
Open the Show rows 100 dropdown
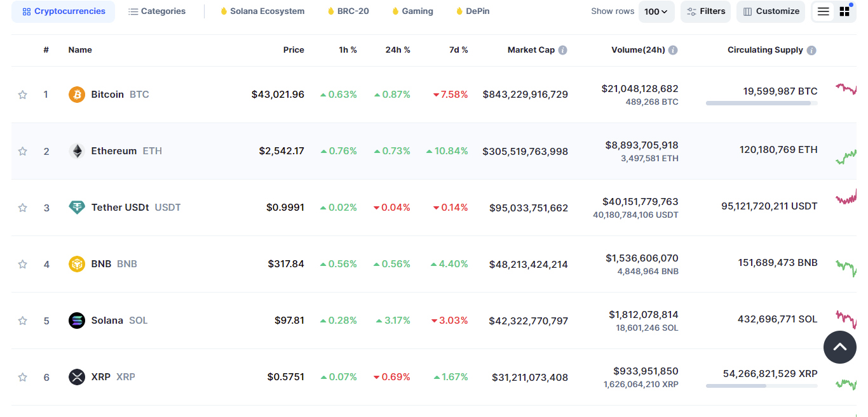(656, 11)
